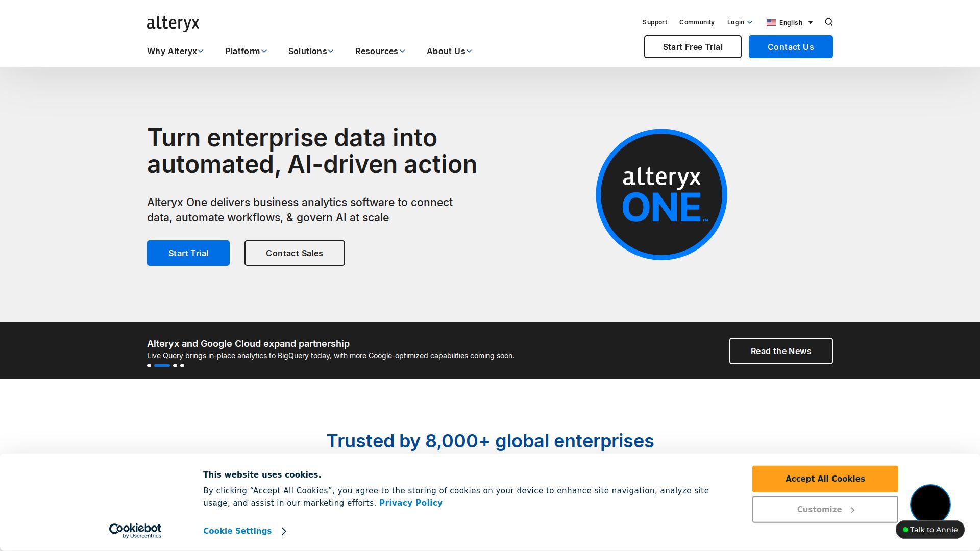Click the Alteryx logo

click(173, 23)
